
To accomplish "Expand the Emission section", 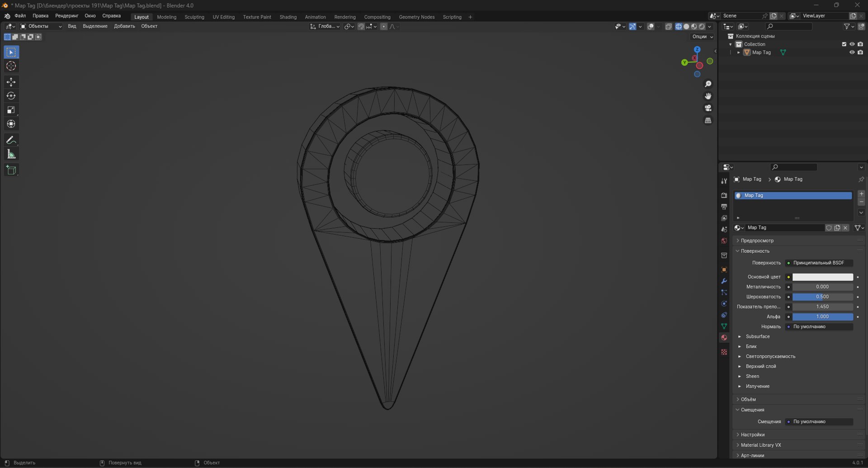I will pyautogui.click(x=757, y=386).
